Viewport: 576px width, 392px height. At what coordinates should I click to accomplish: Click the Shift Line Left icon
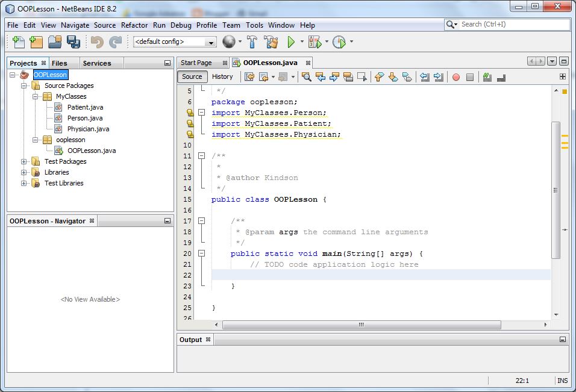tap(425, 76)
